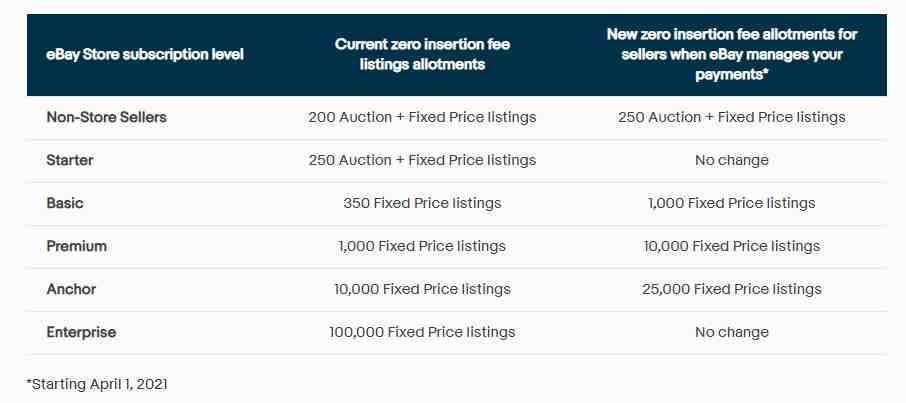Click the Enterprise row No change cell

click(x=732, y=332)
